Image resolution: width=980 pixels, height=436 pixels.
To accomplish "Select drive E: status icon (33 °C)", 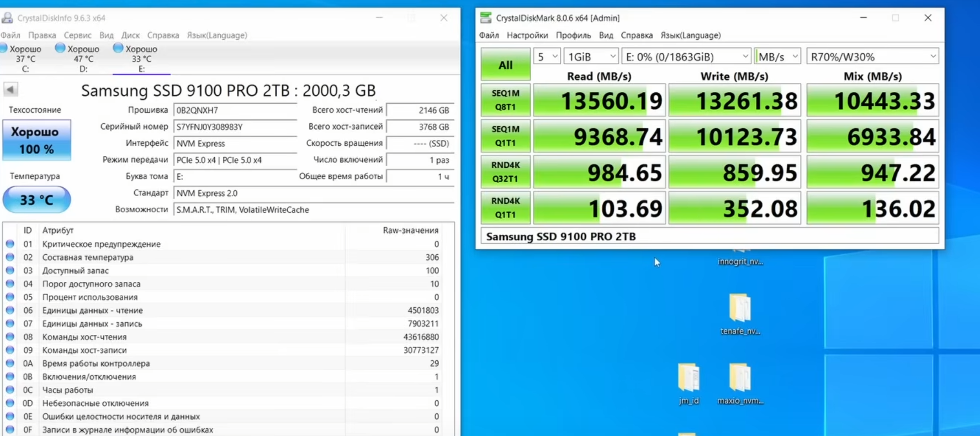I will 118,48.
